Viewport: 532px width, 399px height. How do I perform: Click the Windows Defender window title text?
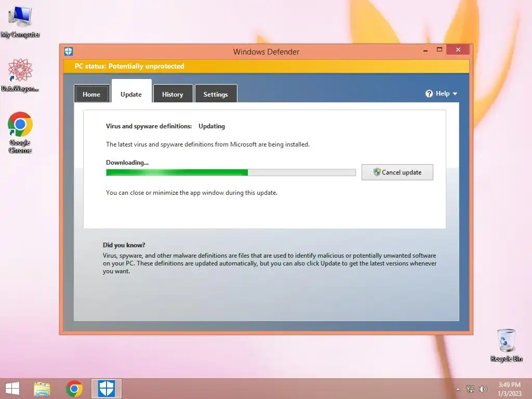point(267,52)
